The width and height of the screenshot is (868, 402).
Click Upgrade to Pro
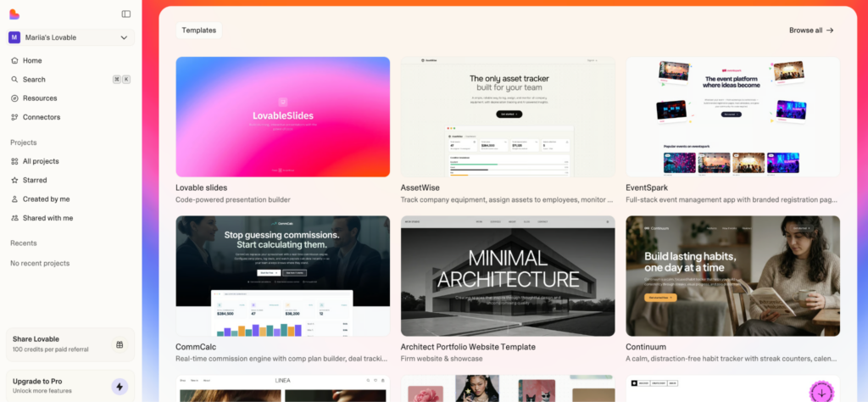pyautogui.click(x=37, y=382)
